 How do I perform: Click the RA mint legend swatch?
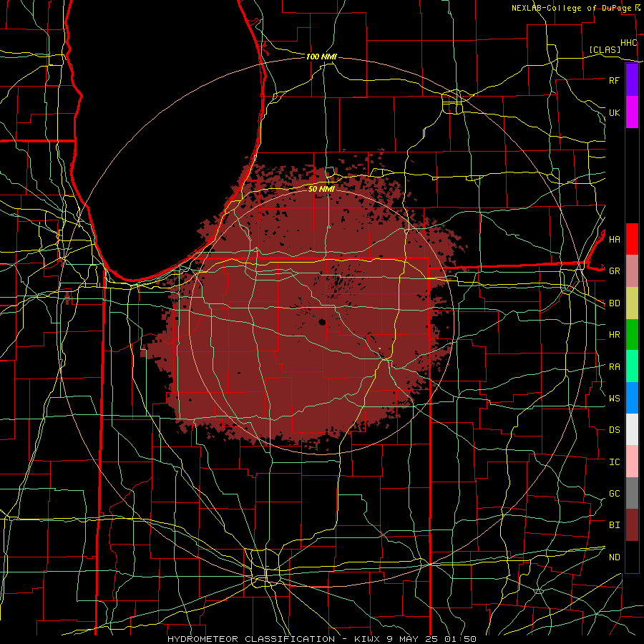tap(632, 366)
